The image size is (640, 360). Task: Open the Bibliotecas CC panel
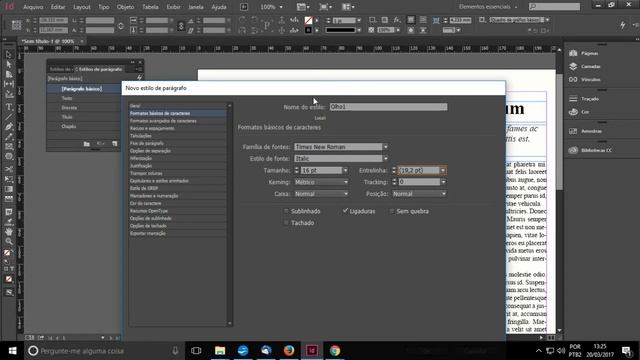(x=590, y=150)
